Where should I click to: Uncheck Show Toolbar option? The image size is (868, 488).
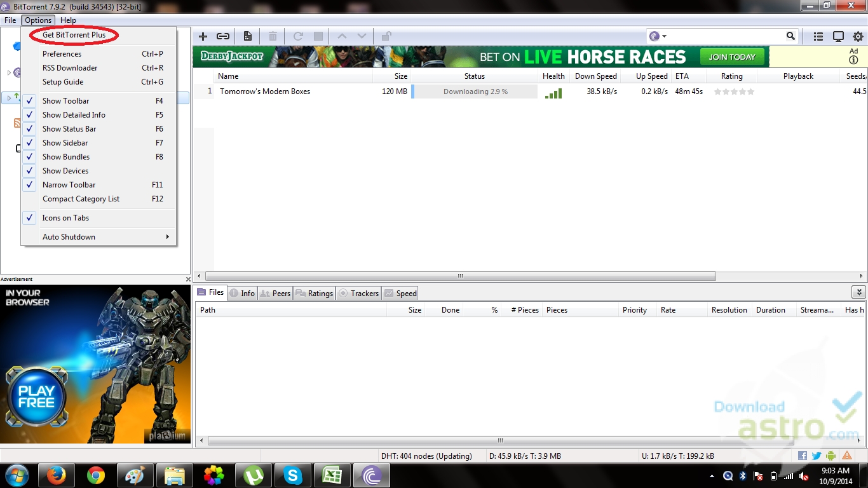pyautogui.click(x=99, y=100)
